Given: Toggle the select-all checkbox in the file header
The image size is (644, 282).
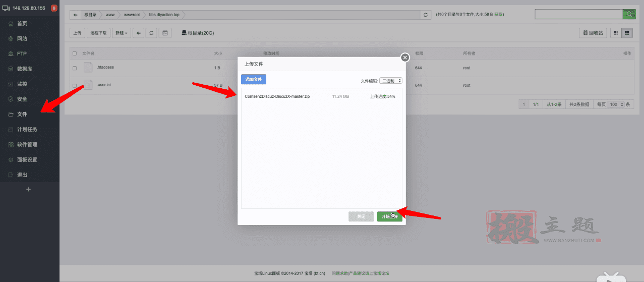Looking at the screenshot, I should 75,53.
